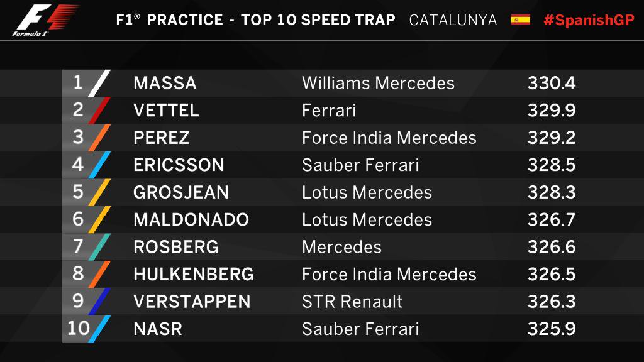Click top speed value 330.4

[552, 84]
